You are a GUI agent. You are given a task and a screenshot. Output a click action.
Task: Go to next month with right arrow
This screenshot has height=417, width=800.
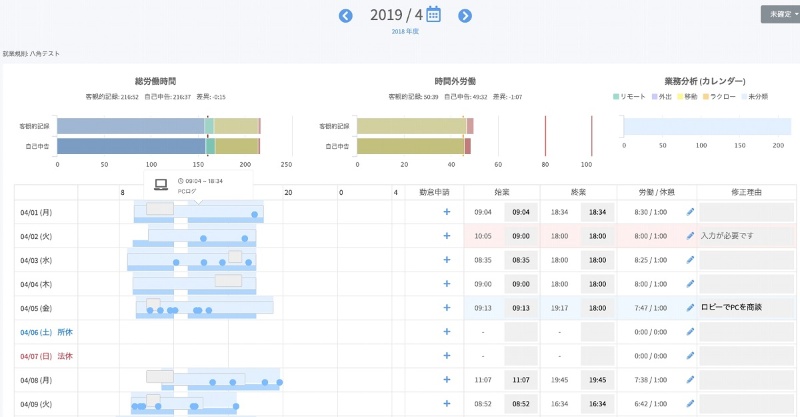pos(464,15)
